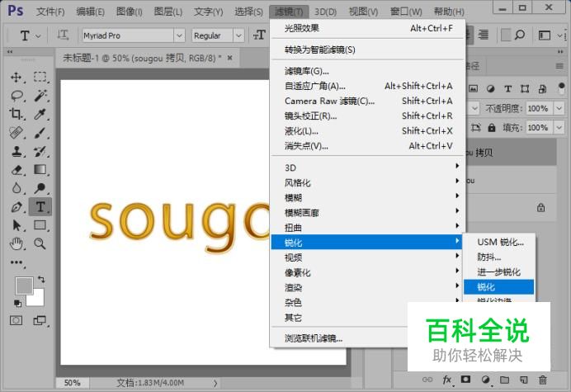
Task: Toggle text orientation in options bar
Action: click(63, 35)
